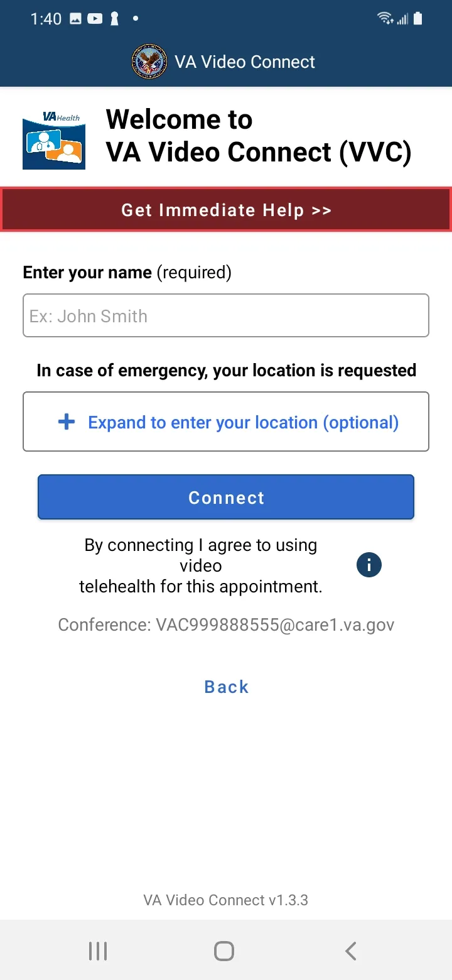Click the info icon beside the agreement text

369,565
